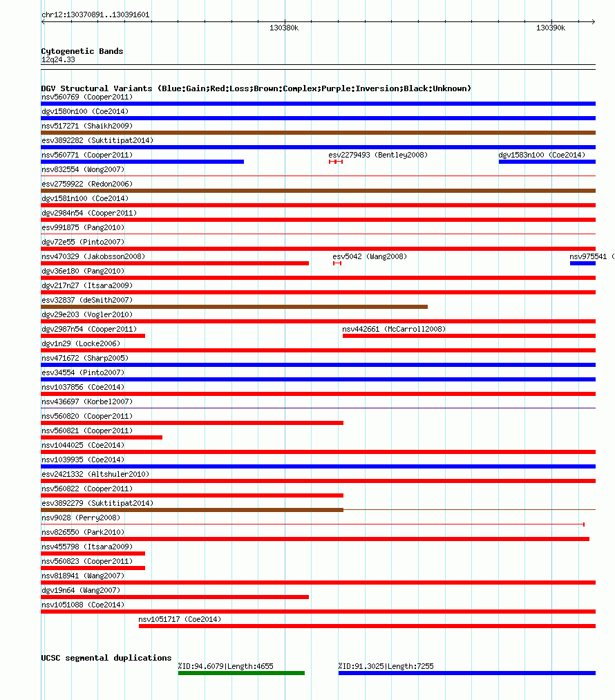Click the 130390k ruler position label

(x=551, y=28)
